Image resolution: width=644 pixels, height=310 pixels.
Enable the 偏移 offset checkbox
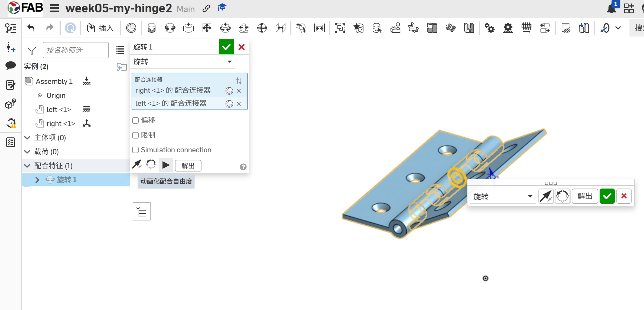pos(135,120)
